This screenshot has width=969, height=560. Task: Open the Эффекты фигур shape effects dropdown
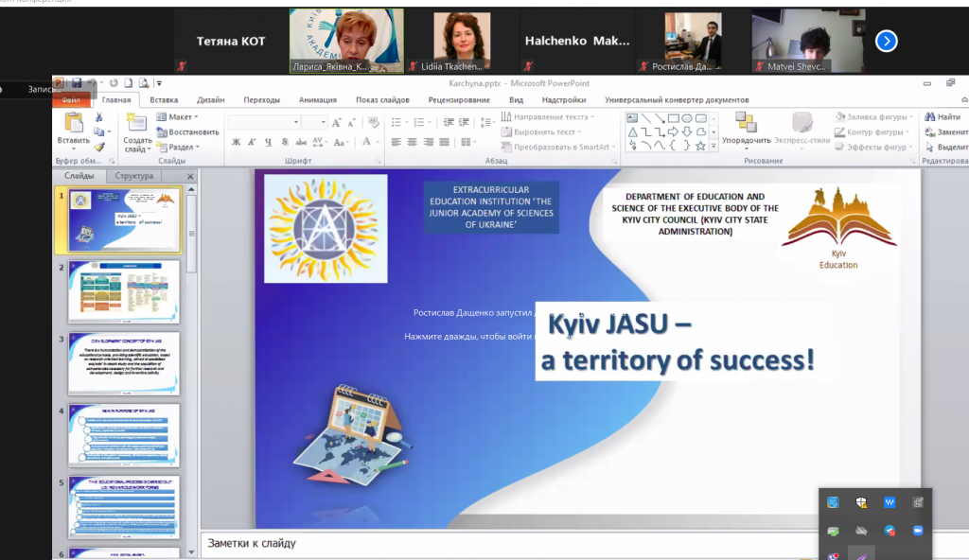click(x=872, y=148)
